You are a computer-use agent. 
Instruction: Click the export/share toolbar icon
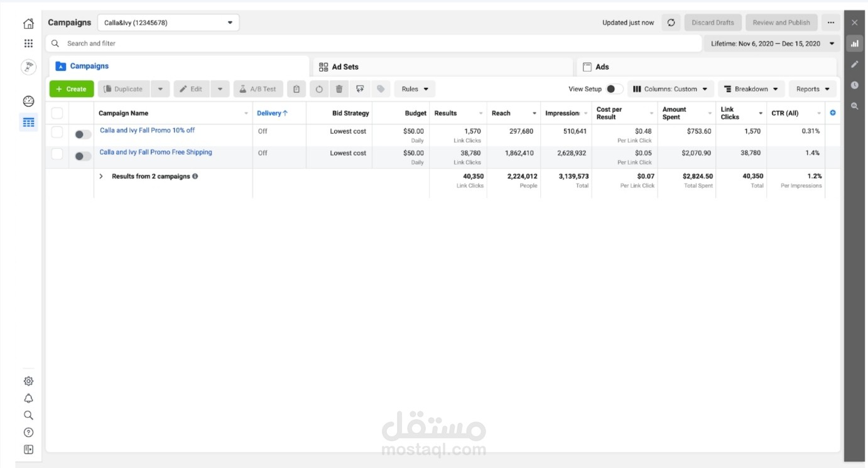pyautogui.click(x=360, y=89)
